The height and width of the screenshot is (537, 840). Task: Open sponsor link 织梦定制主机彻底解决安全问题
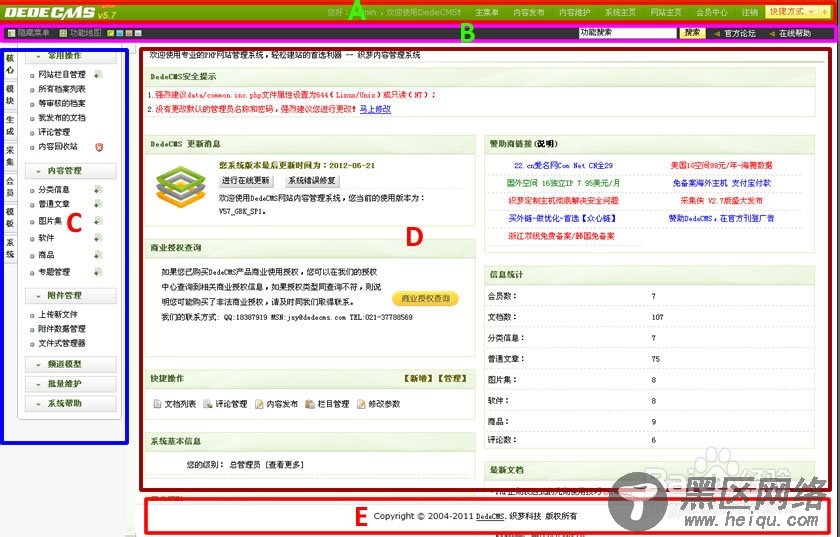pos(563,200)
